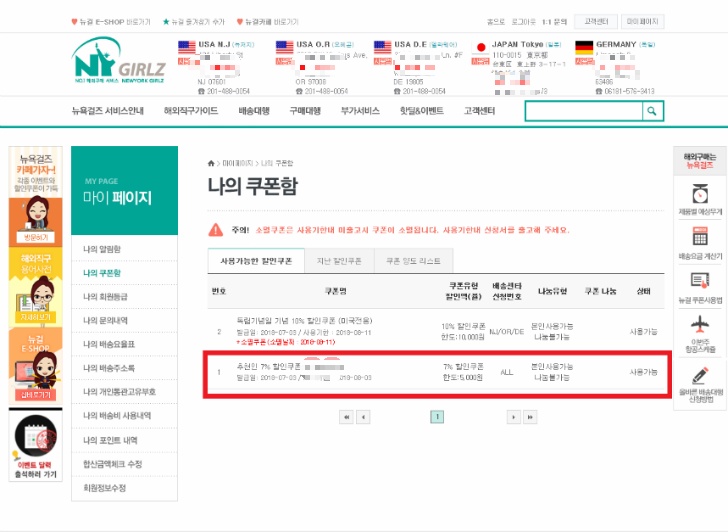This screenshot has width=728, height=532.
Task: Click the NJ/OR/DE cell
Action: click(x=507, y=331)
